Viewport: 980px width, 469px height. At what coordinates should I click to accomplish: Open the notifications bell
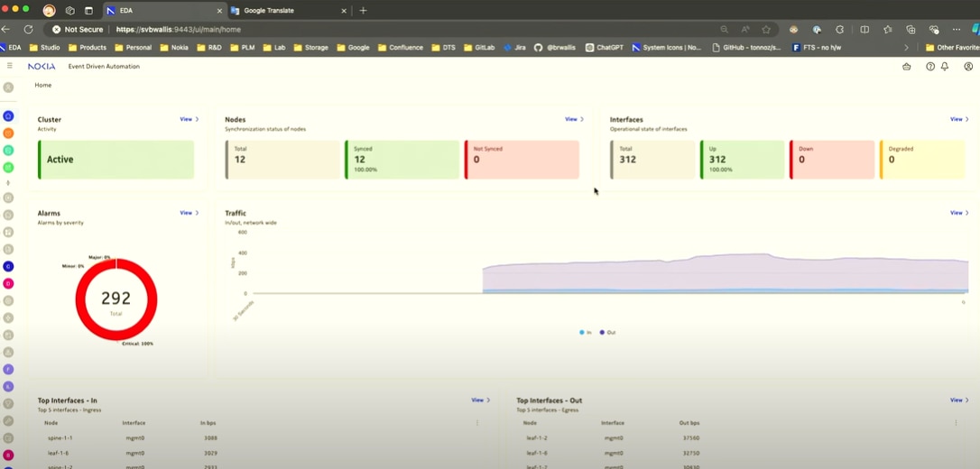[945, 67]
